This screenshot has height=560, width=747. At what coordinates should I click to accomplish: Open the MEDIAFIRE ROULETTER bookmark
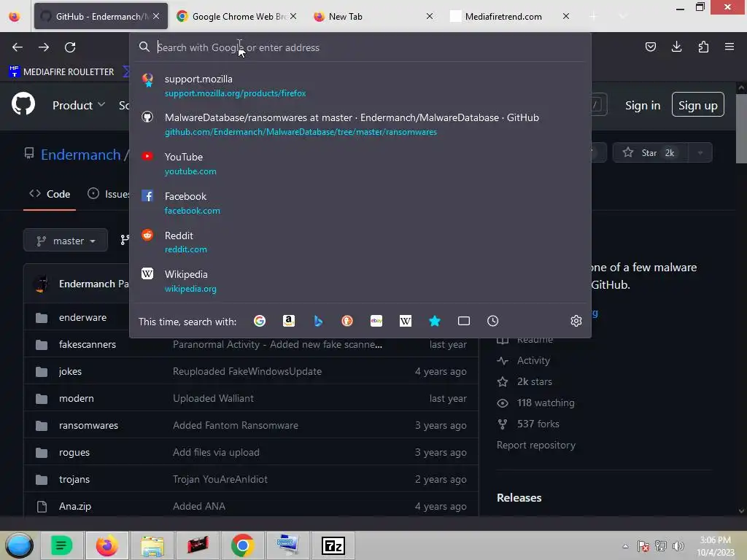pyautogui.click(x=61, y=72)
